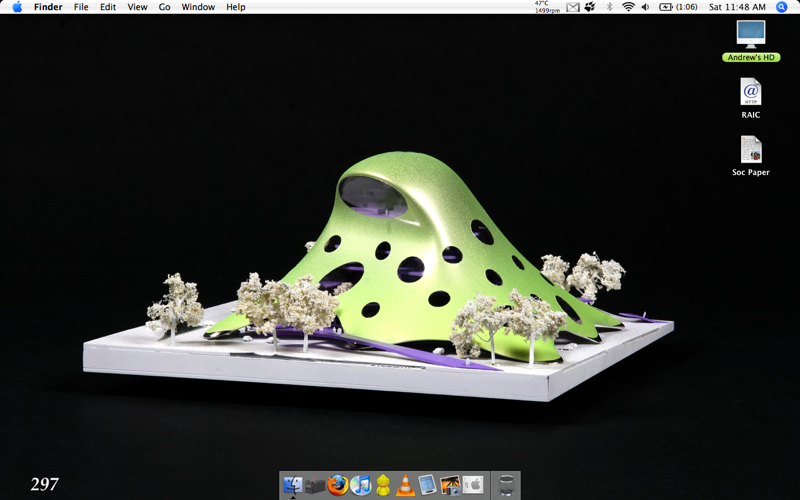Viewport: 800px width, 500px height.
Task: Launch Firefox from the Dock
Action: tap(337, 485)
